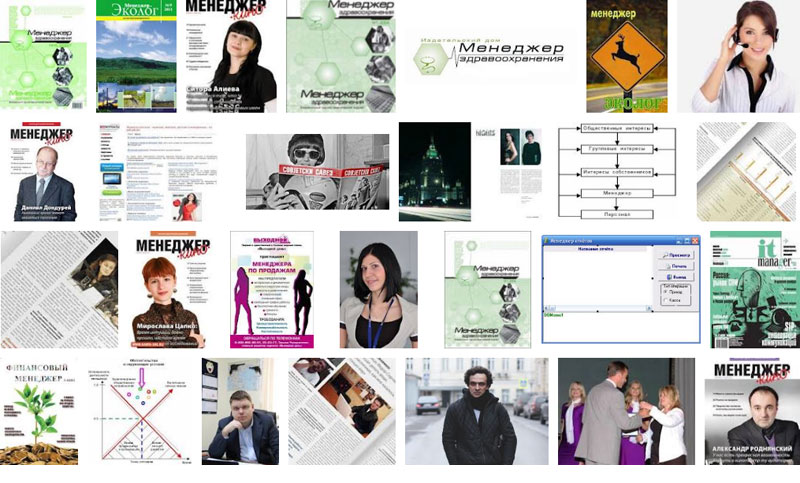Select the Менеджер кино cover with Сатора Алиева
Viewport: 800px width, 483px height.
[x=231, y=56]
